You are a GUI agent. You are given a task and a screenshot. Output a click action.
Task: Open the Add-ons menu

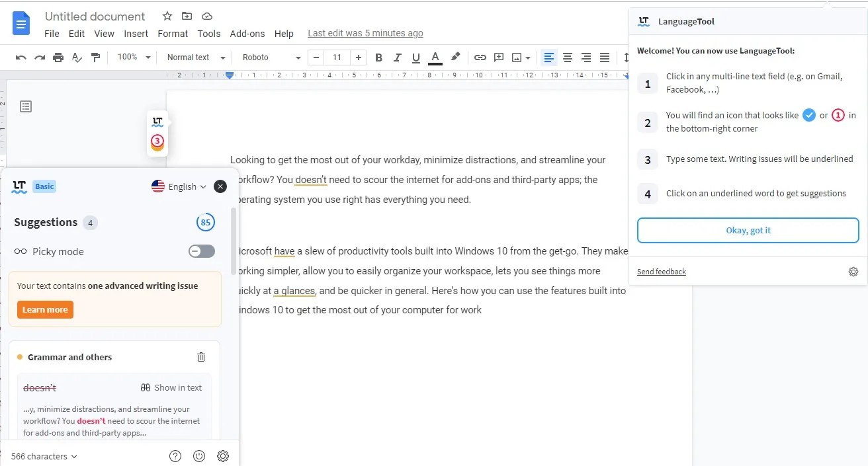pos(247,33)
